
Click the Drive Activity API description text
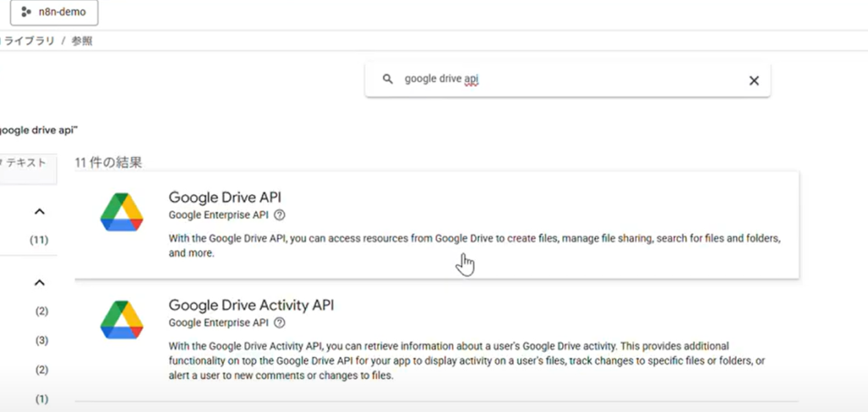(x=467, y=360)
